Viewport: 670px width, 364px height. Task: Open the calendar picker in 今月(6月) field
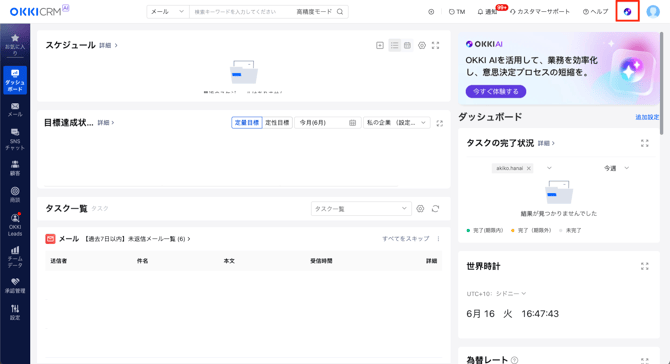(353, 123)
